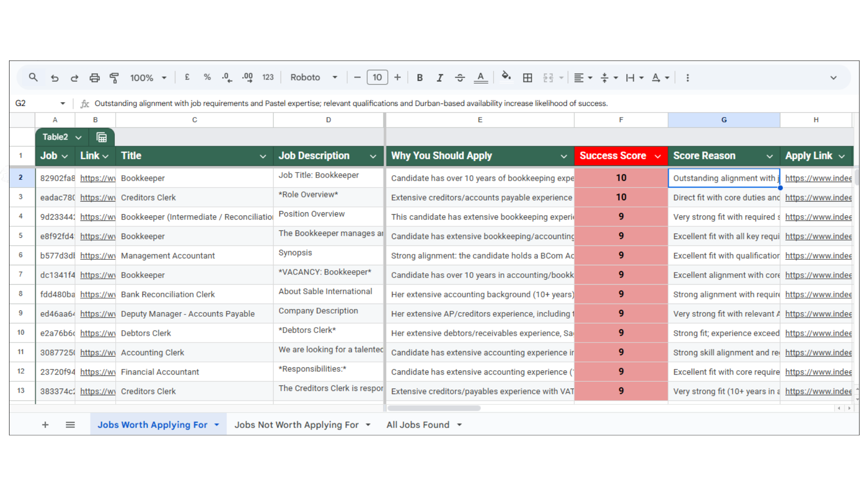Click the table view icon beside Table2
Image resolution: width=868 pixels, height=488 pixels.
(102, 137)
